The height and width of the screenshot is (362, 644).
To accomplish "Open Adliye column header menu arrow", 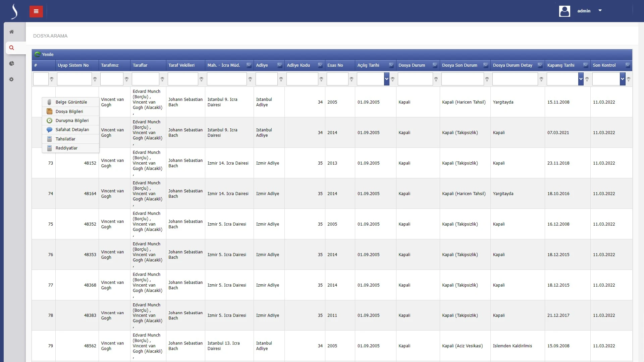I will [x=279, y=65].
